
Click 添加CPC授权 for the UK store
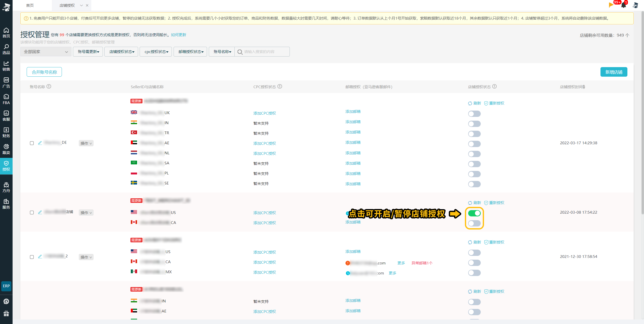265,113
